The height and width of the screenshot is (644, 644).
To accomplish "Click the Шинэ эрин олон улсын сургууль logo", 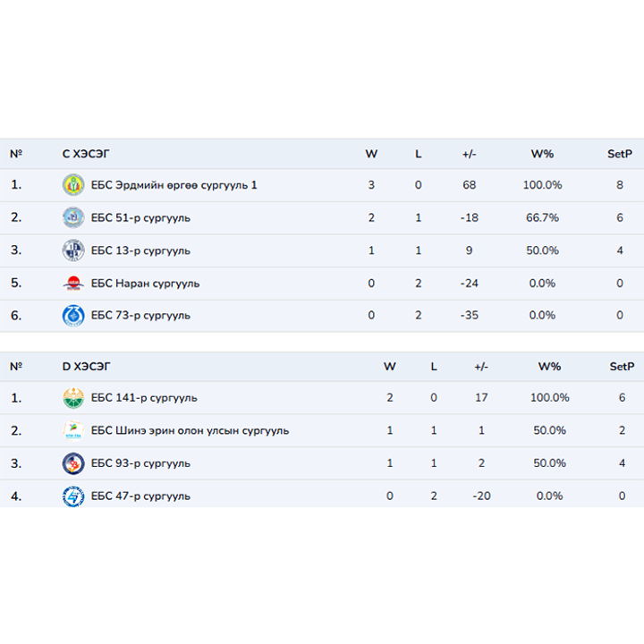I will pyautogui.click(x=72, y=430).
